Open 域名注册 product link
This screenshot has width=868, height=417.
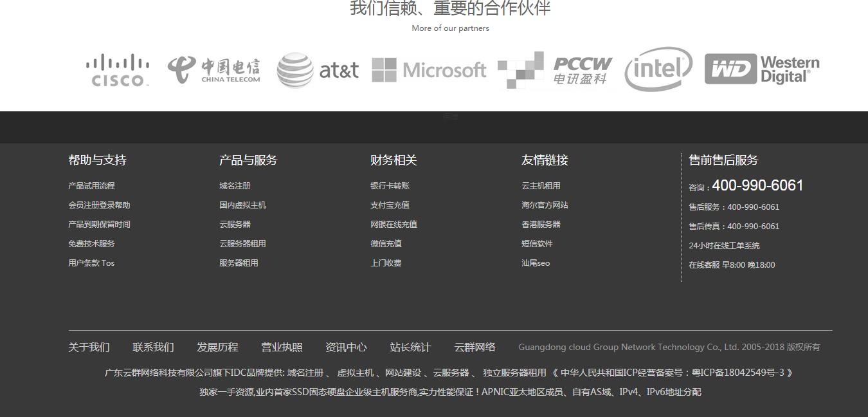[235, 186]
